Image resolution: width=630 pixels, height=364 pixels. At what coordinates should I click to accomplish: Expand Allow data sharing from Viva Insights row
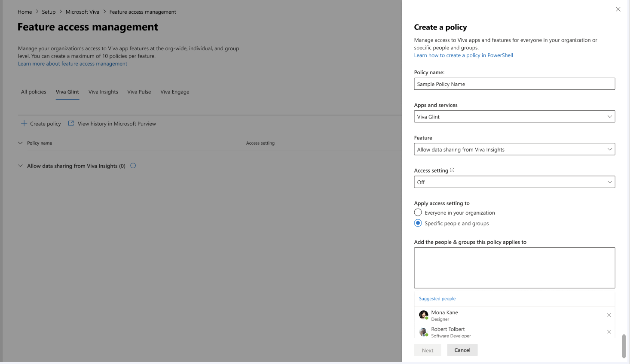coord(20,166)
